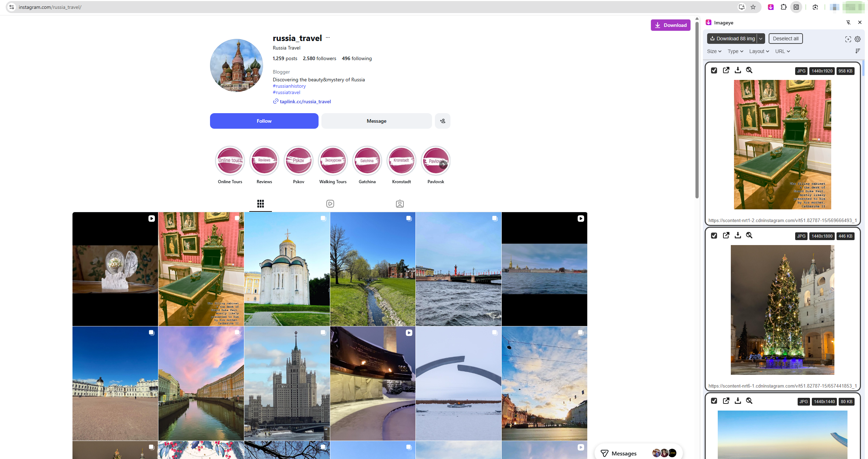This screenshot has width=868, height=459.
Task: Open the browser extensions puzzle icon
Action: pyautogui.click(x=783, y=7)
